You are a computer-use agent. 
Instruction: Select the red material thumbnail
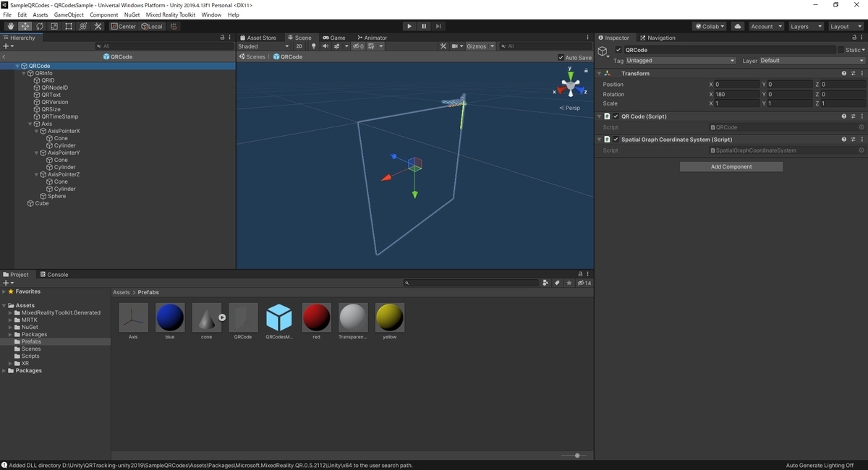pyautogui.click(x=316, y=317)
